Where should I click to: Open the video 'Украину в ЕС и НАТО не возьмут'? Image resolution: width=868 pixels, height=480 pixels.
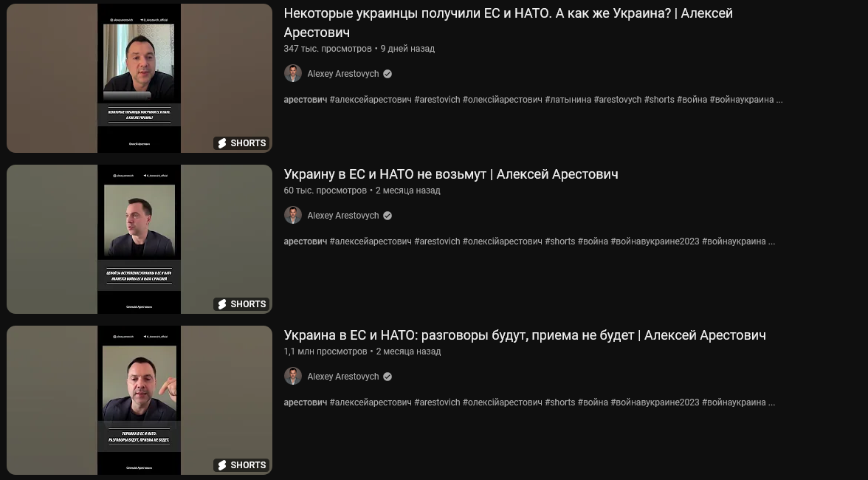[450, 174]
